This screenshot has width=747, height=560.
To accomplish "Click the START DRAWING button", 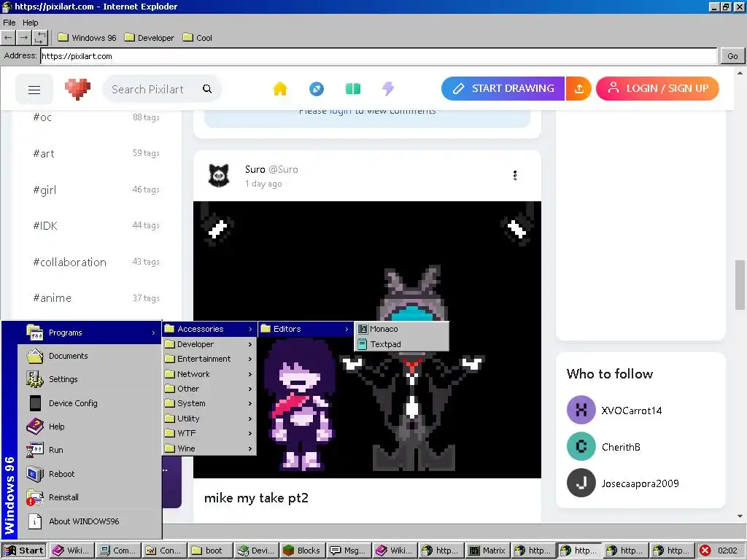I will click(x=503, y=88).
